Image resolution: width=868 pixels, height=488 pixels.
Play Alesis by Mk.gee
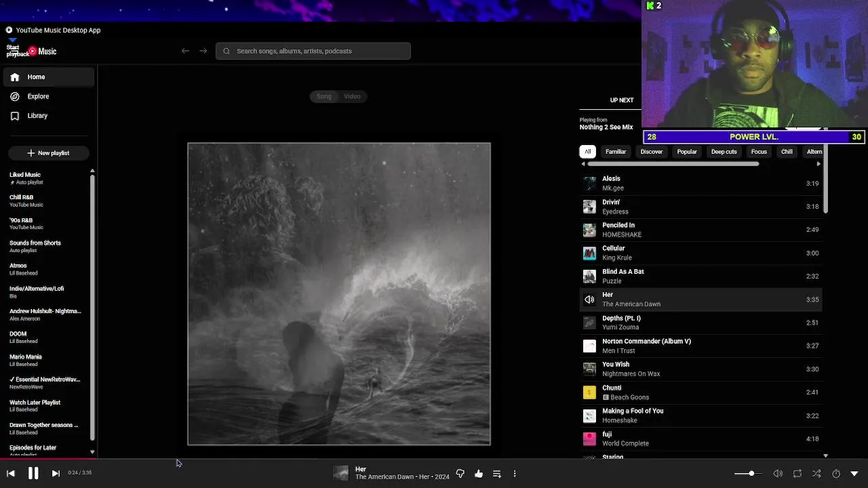click(x=701, y=184)
